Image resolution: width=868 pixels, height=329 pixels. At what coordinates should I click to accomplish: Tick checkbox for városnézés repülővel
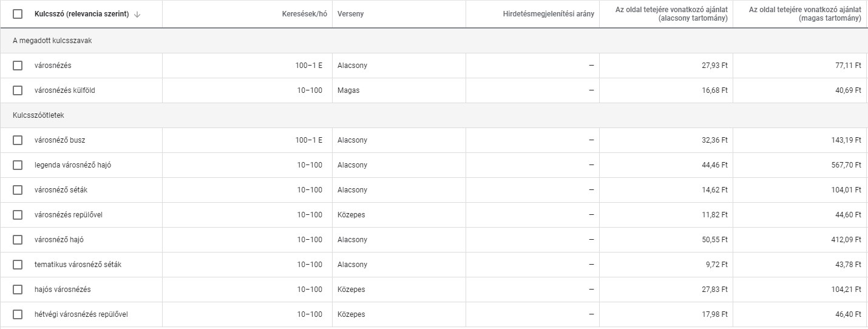click(18, 215)
